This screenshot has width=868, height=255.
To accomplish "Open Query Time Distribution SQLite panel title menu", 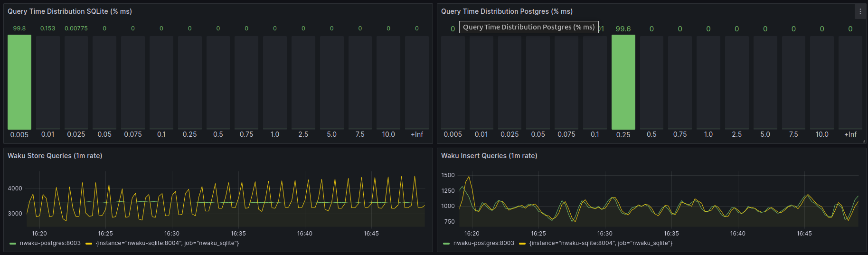I will click(x=70, y=11).
